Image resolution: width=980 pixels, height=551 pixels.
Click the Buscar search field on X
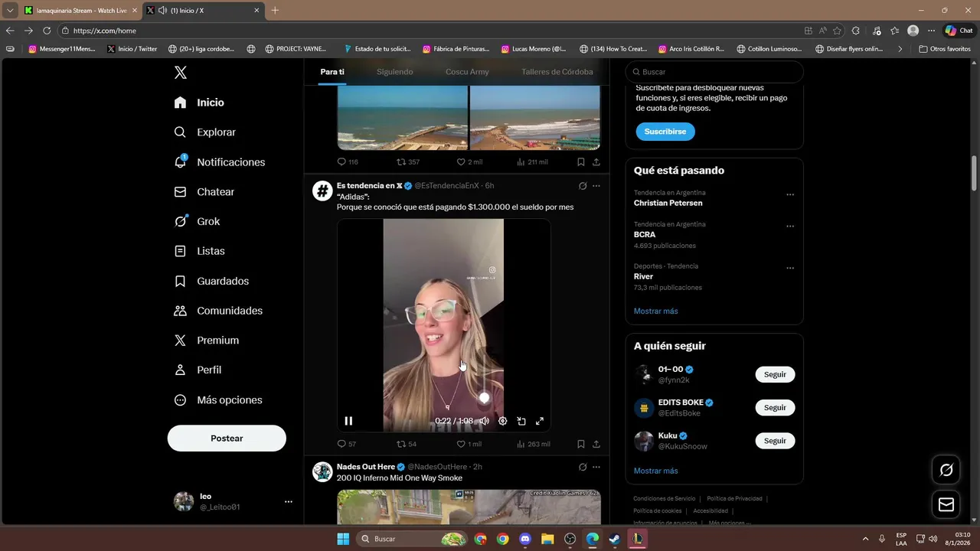pyautogui.click(x=714, y=72)
